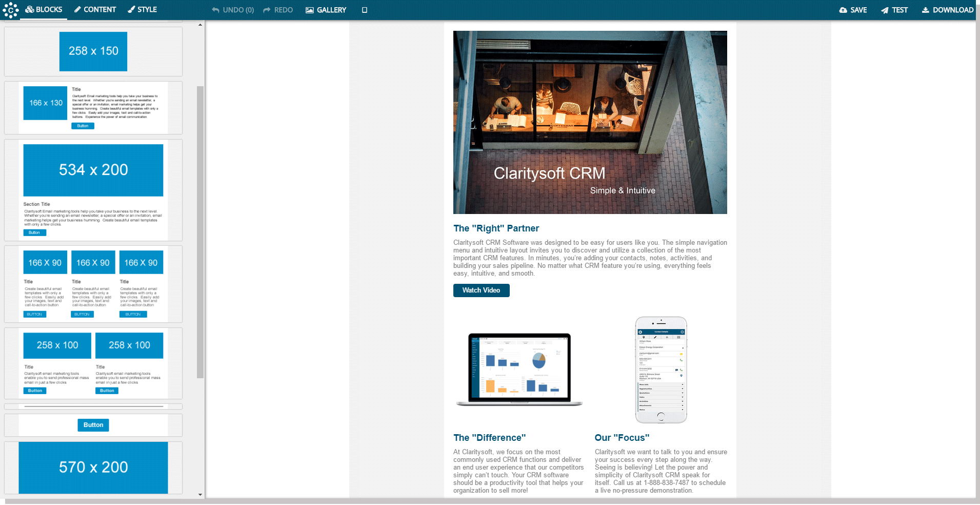Pick the two-column 258 x 100 block
Image resolution: width=980 pixels, height=505 pixels.
click(93, 363)
